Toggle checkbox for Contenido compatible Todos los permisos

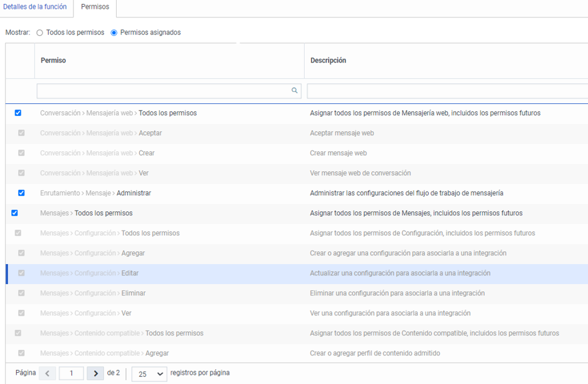point(18,333)
